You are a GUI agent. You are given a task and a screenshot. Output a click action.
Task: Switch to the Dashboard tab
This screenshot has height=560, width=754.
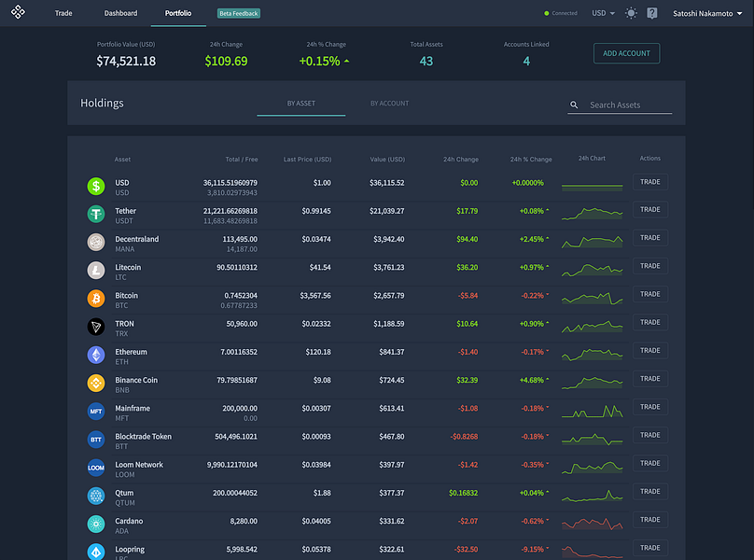tap(120, 13)
